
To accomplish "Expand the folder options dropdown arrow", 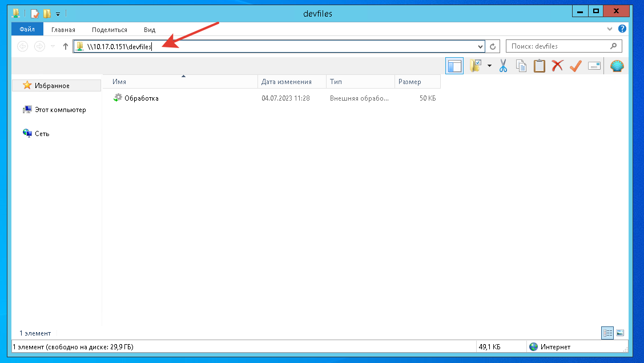I will coord(489,66).
